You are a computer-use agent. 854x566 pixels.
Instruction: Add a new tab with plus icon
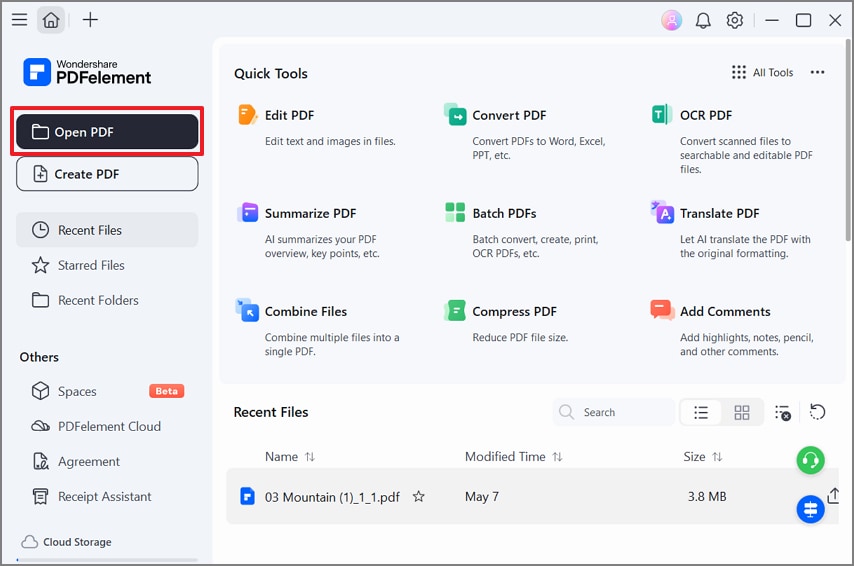click(90, 20)
